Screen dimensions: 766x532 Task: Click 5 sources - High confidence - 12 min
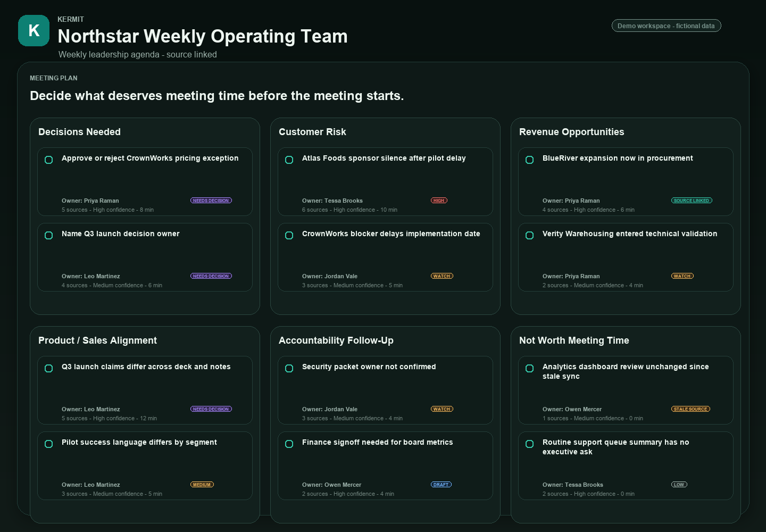[109, 418]
